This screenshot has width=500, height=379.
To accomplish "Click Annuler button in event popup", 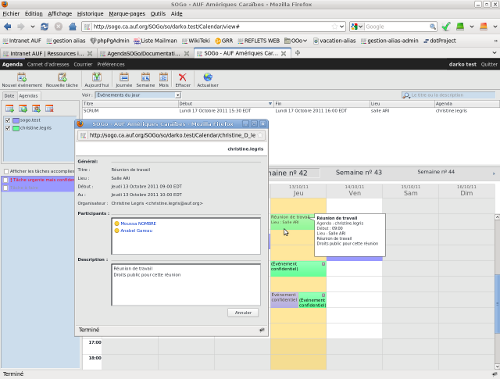I will [243, 313].
